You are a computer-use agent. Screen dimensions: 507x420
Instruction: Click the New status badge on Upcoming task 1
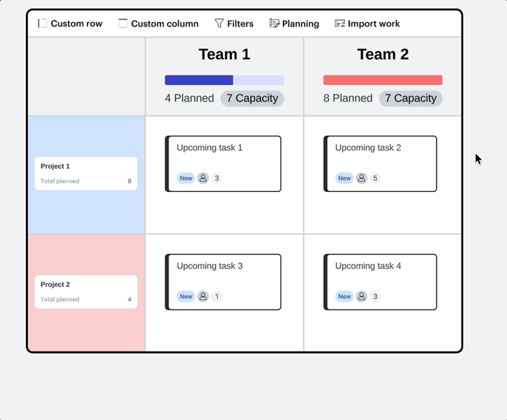(x=186, y=178)
